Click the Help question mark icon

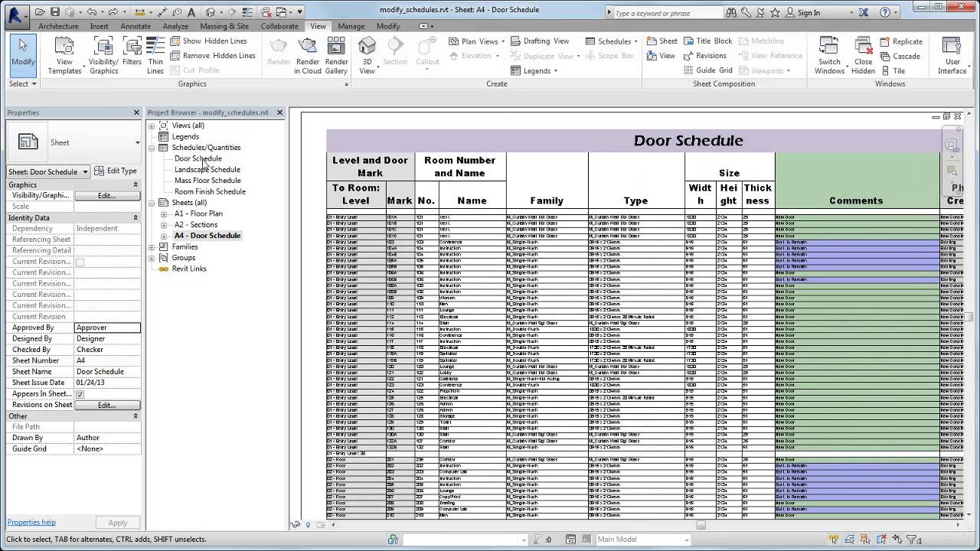[885, 12]
